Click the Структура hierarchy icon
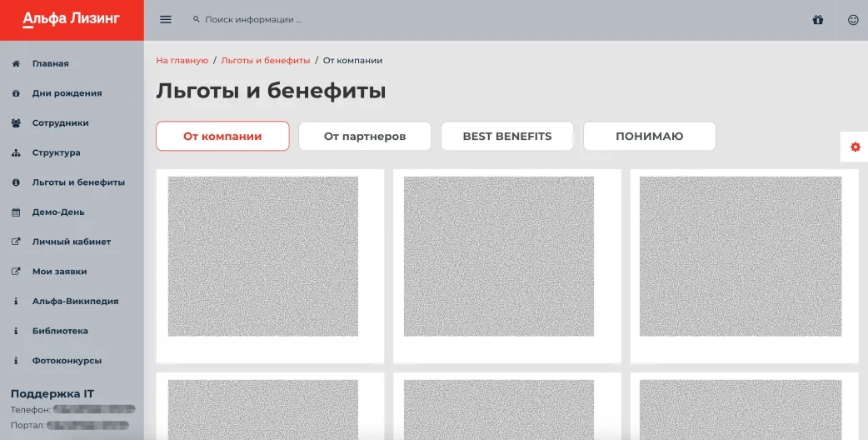 click(x=16, y=153)
